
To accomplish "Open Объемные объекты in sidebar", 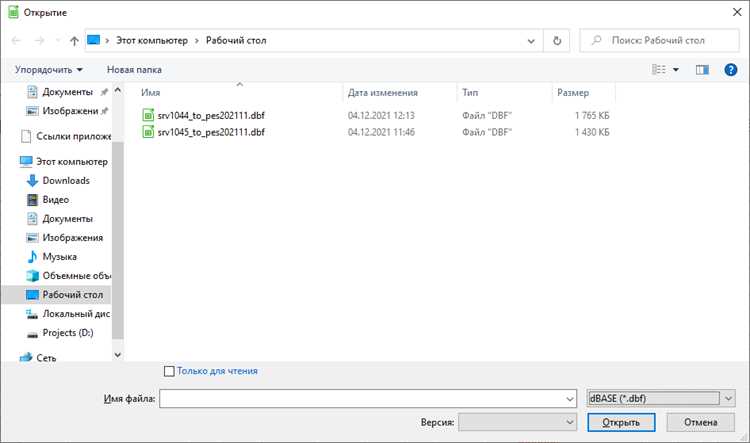I will (x=68, y=276).
